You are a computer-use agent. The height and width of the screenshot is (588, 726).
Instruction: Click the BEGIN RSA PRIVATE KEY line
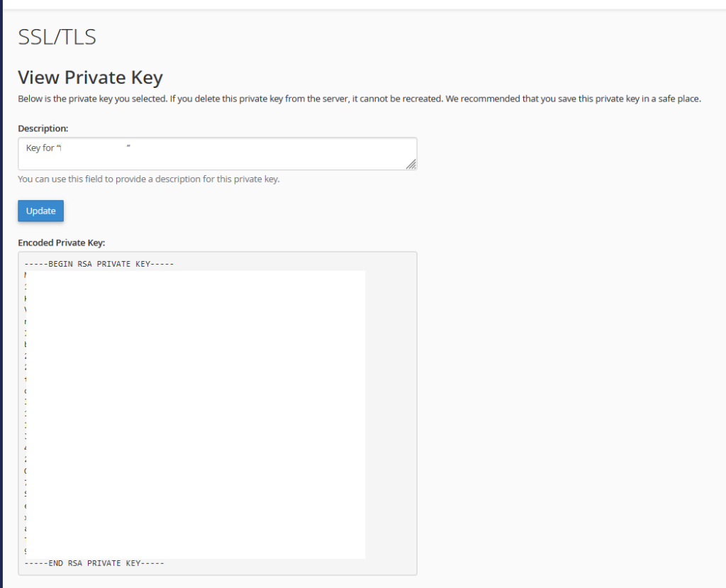[99, 264]
